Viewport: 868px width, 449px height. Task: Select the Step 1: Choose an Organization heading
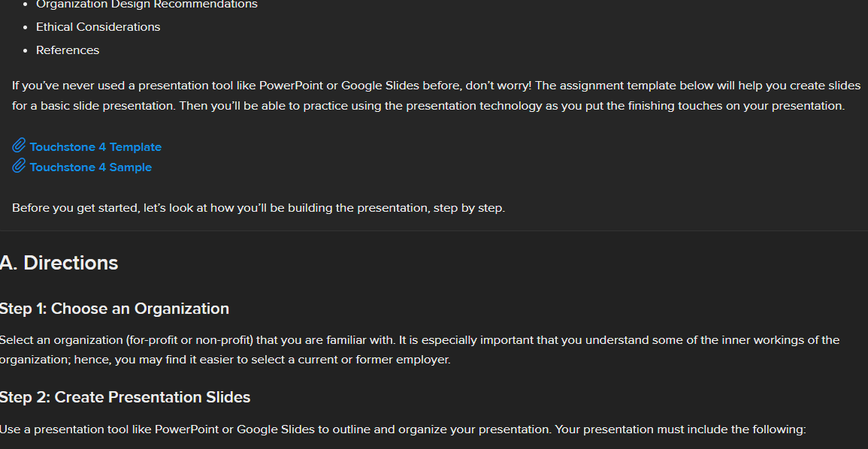[114, 309]
